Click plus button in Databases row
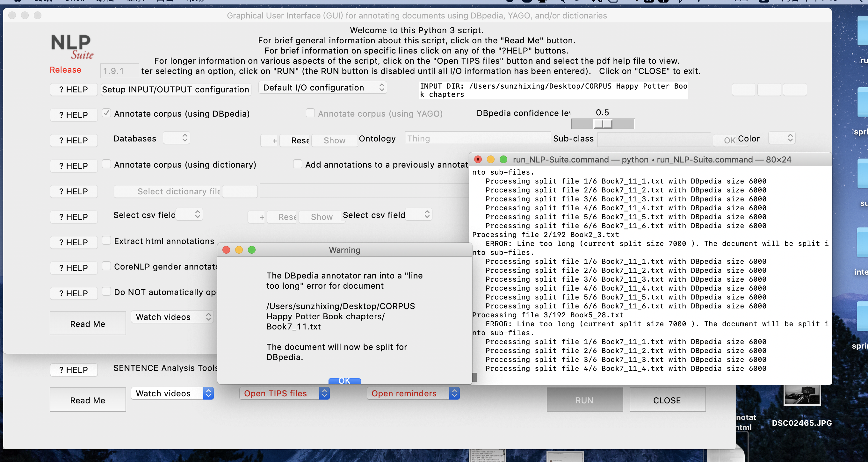The width and height of the screenshot is (868, 462). coord(270,141)
